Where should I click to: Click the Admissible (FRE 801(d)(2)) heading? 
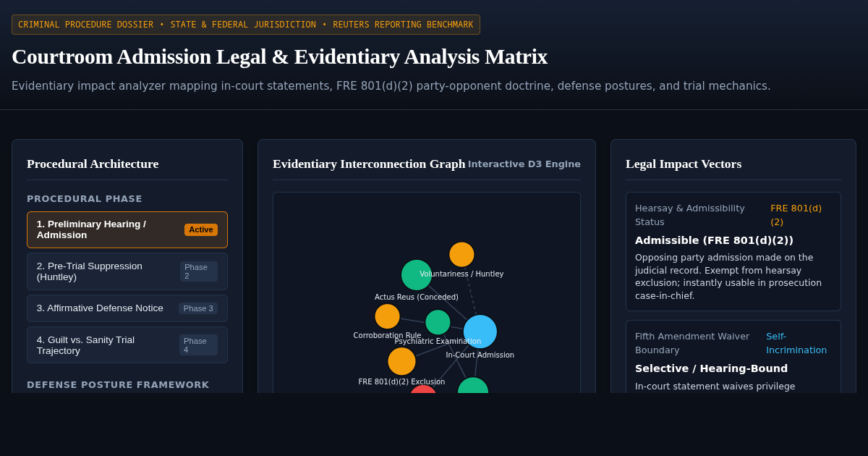714,240
